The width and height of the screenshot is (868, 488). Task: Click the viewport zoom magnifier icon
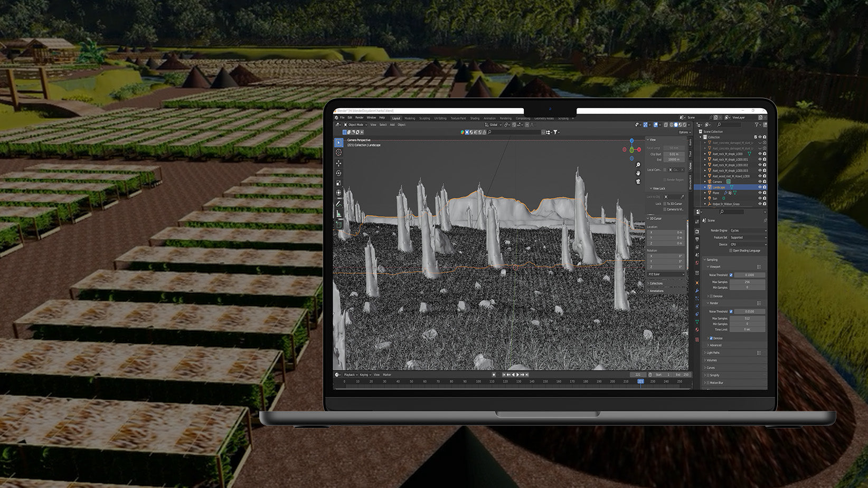click(x=638, y=165)
